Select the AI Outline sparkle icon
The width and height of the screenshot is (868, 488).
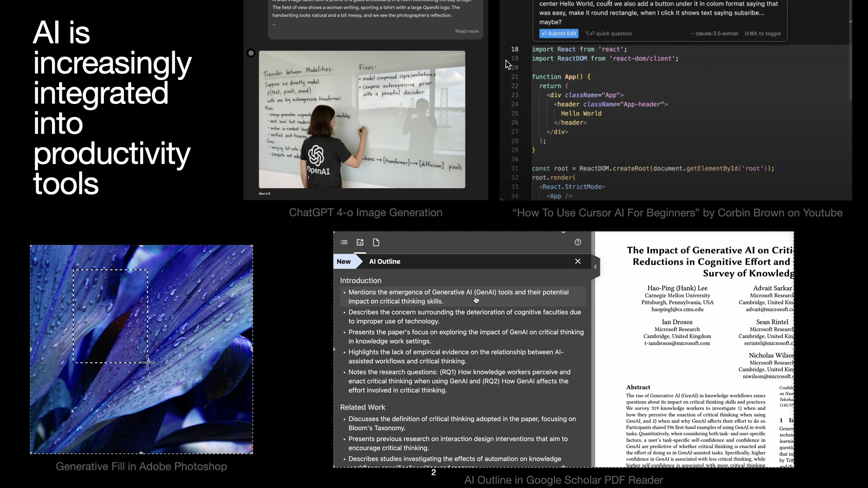[360, 243]
